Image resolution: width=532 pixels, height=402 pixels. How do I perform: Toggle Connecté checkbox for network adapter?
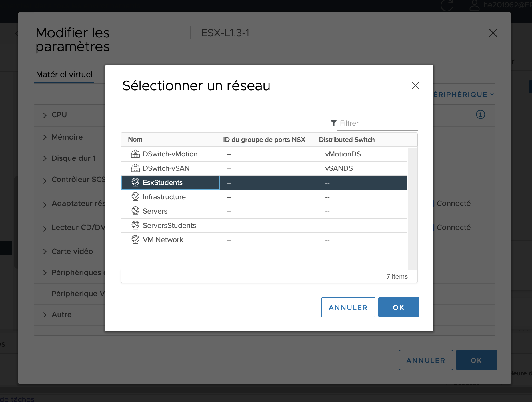433,204
